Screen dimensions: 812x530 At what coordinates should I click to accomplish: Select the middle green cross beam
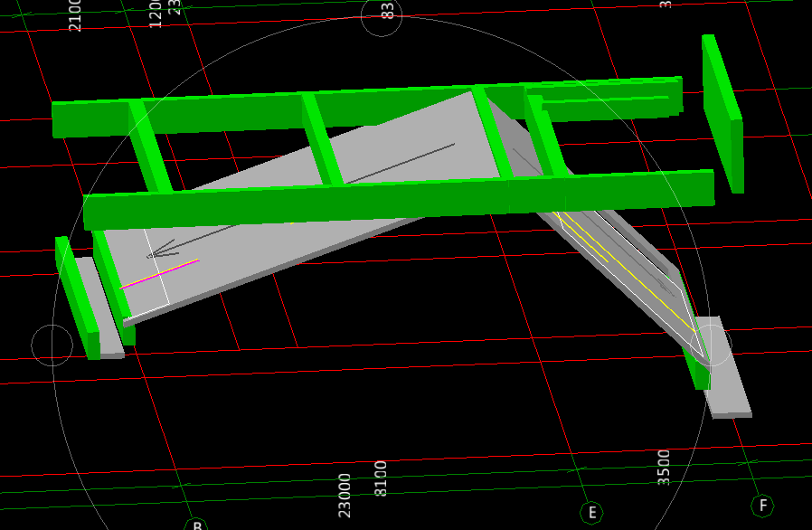click(x=322, y=139)
